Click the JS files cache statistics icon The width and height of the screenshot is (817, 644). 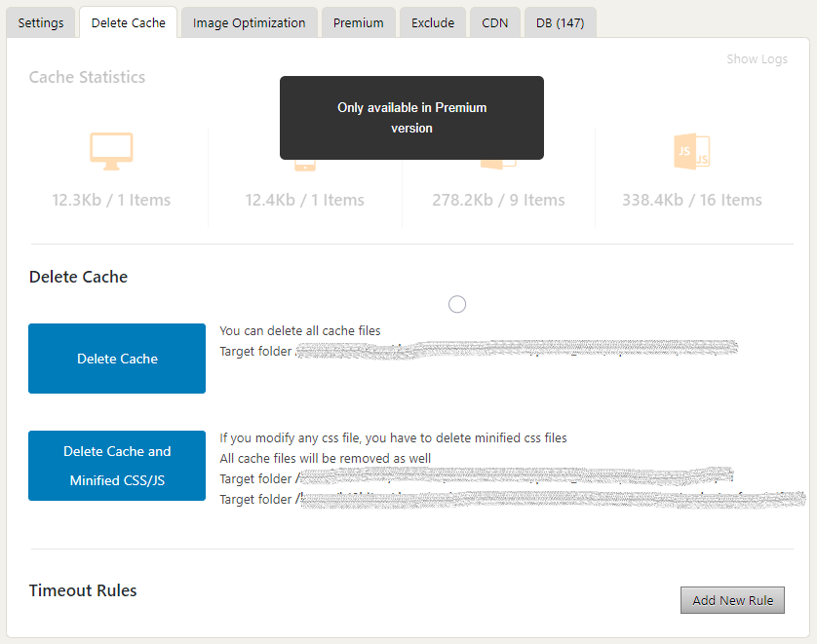click(691, 151)
